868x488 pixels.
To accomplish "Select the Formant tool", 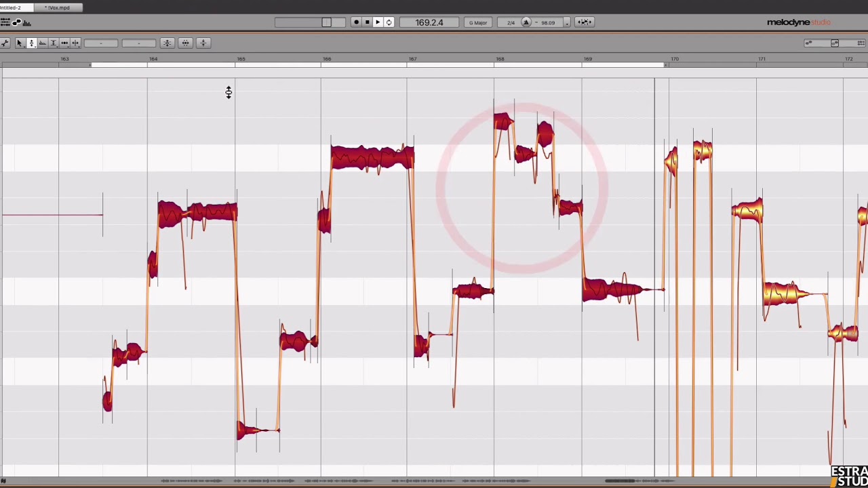I will [x=43, y=43].
